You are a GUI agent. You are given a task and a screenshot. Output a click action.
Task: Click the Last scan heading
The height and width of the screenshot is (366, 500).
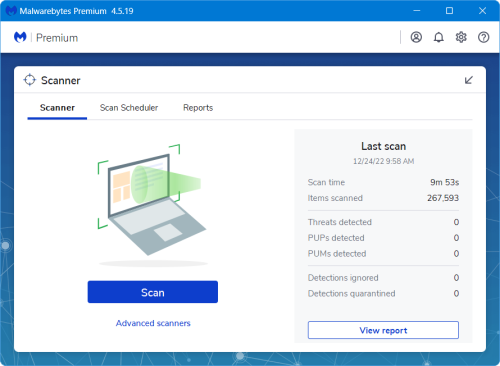384,146
